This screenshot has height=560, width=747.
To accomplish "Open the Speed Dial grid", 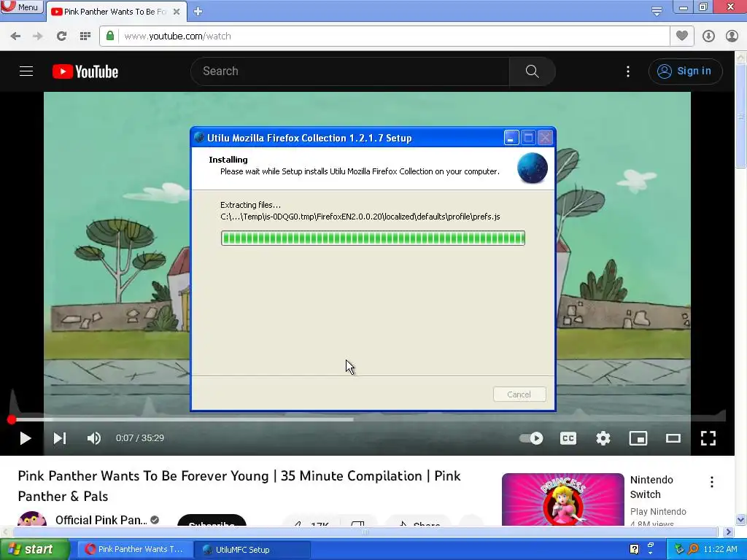I will click(85, 36).
